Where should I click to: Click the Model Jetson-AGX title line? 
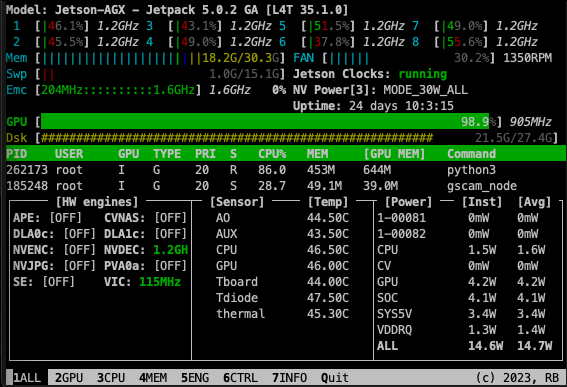(177, 10)
